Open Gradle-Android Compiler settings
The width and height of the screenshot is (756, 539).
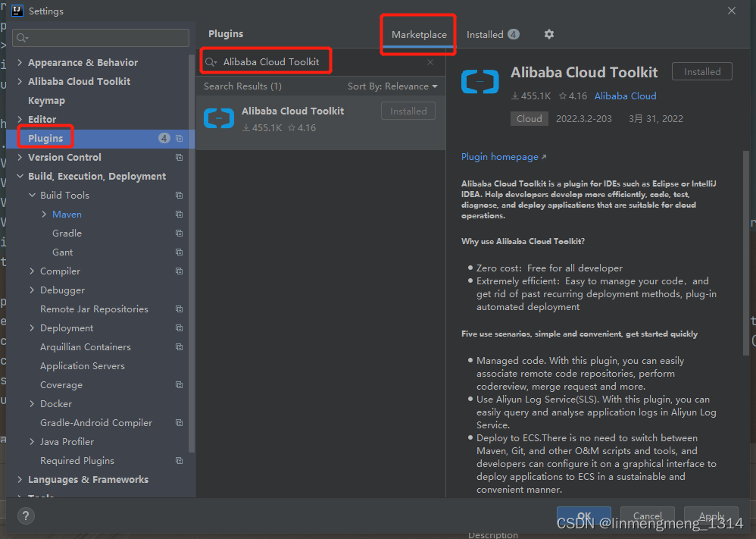(x=96, y=423)
